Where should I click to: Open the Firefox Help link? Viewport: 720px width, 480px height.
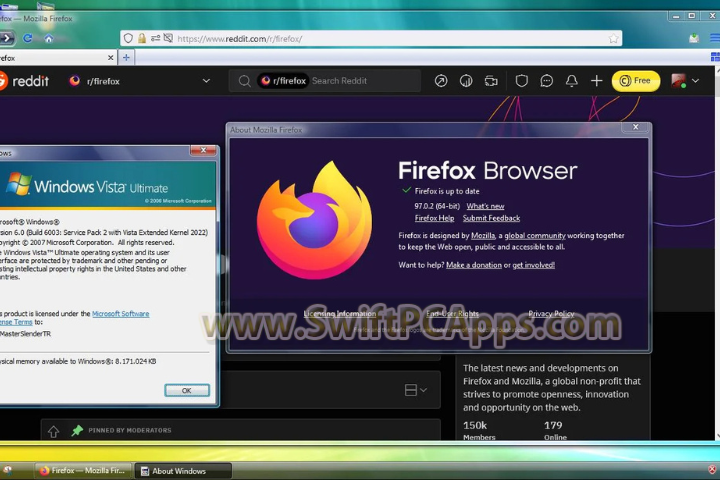(x=434, y=218)
